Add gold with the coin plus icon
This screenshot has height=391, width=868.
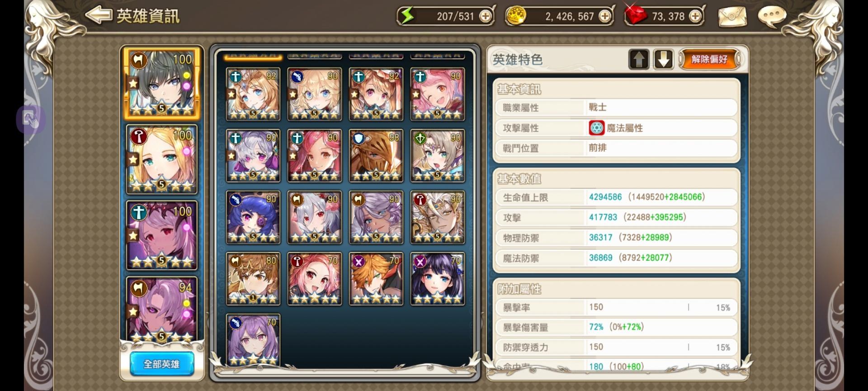[x=604, y=16]
